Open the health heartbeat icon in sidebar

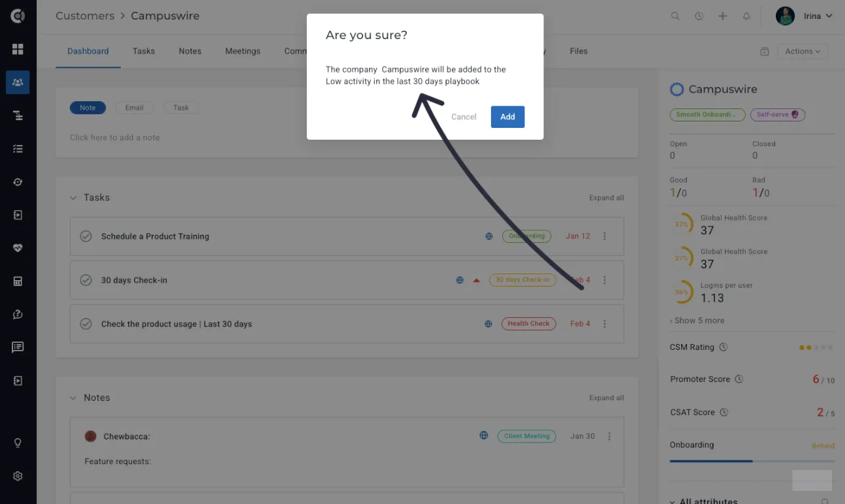coord(18,248)
